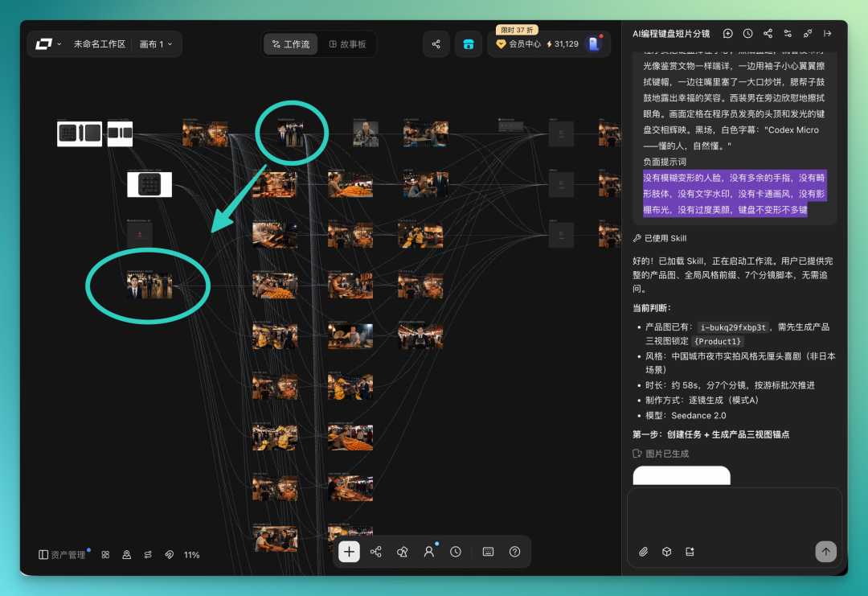Select the suited men thumbnail in top row
The width and height of the screenshot is (868, 596).
291,134
